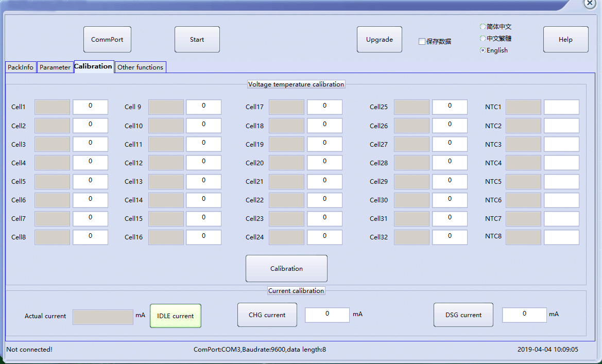602x364 pixels.
Task: Switch to Other functions tab
Action: 140,67
